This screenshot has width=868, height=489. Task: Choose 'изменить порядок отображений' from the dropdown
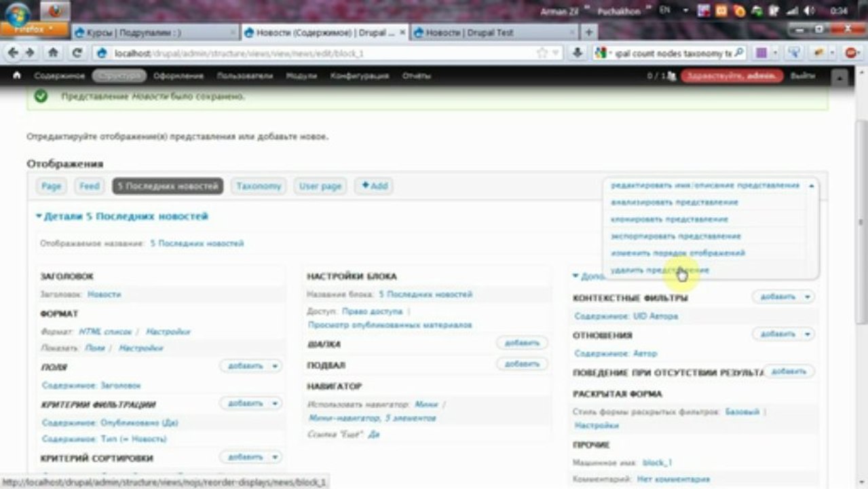677,253
